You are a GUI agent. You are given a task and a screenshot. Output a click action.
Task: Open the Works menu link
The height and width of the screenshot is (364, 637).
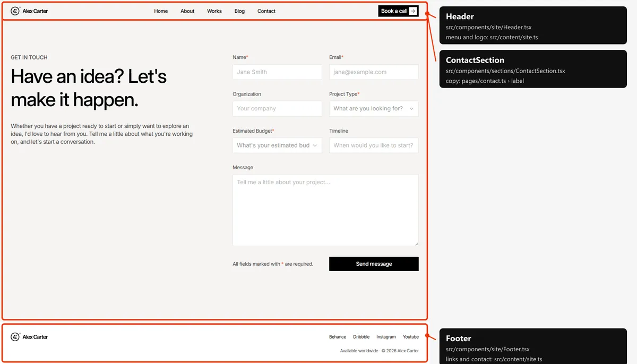[214, 11]
